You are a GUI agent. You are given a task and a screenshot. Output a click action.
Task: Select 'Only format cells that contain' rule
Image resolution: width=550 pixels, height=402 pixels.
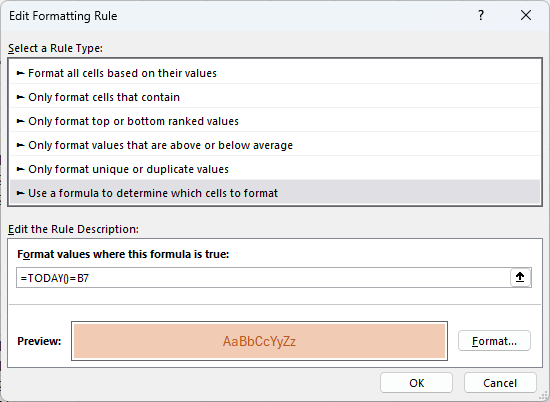click(x=275, y=97)
